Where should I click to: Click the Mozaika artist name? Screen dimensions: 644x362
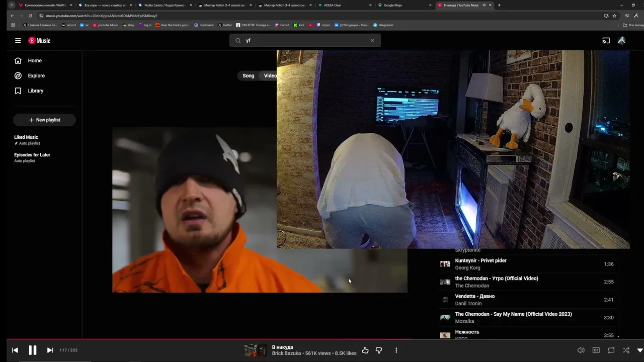465,321
